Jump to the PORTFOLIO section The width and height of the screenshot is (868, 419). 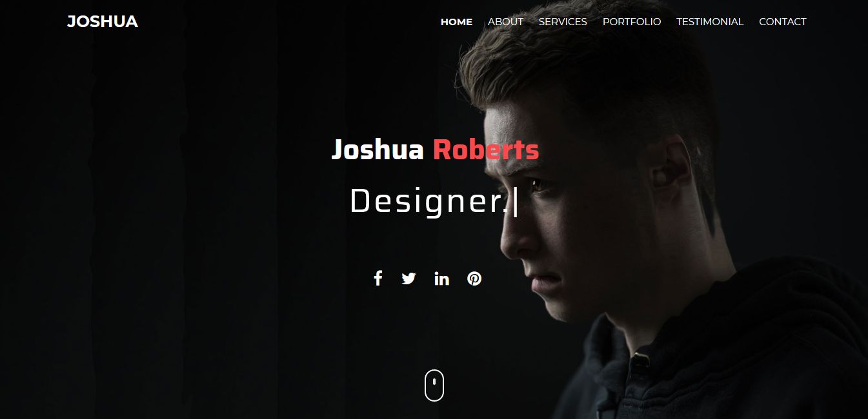pyautogui.click(x=632, y=22)
